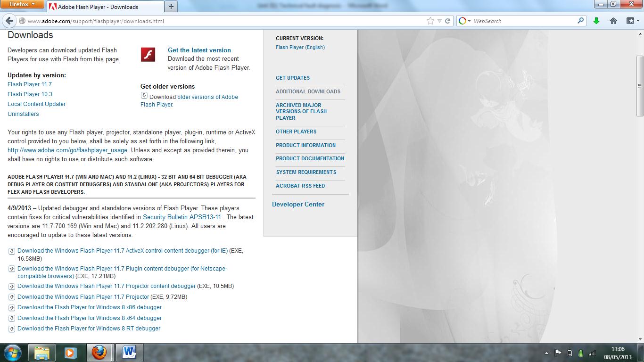Click Download the Windows Flash Player 11.7 Projector
Viewport: 644px width, 362px height.
[83, 297]
